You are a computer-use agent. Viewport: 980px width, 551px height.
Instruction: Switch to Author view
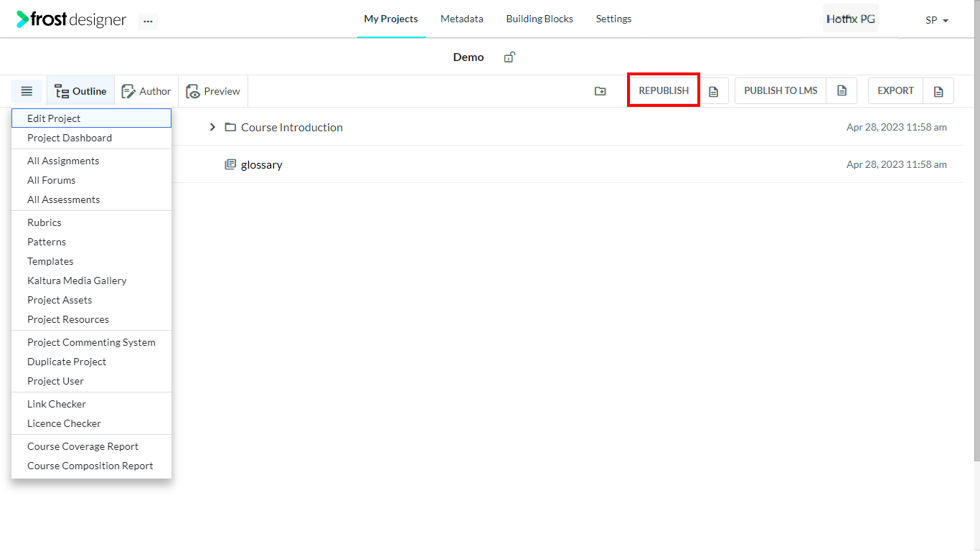pos(146,91)
